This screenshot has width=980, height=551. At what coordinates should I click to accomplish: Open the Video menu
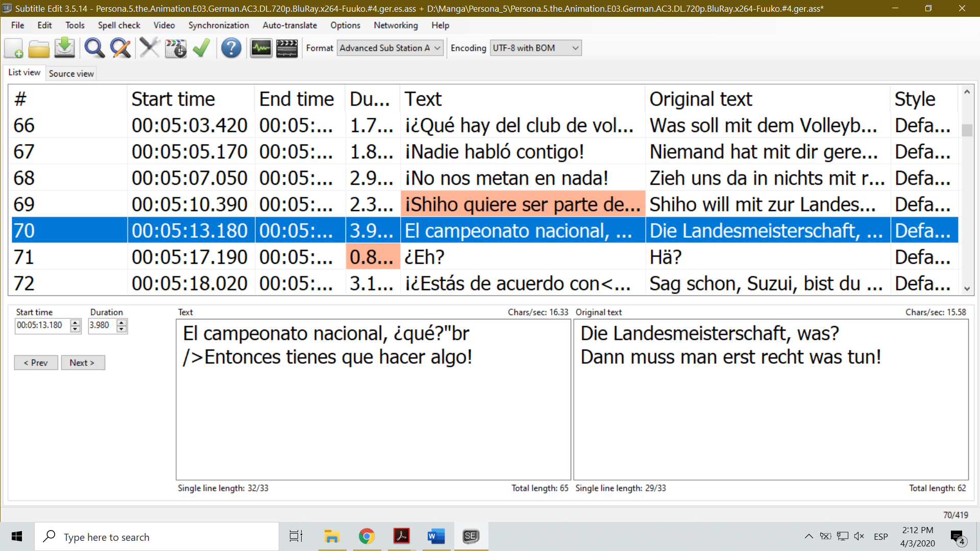coord(164,26)
